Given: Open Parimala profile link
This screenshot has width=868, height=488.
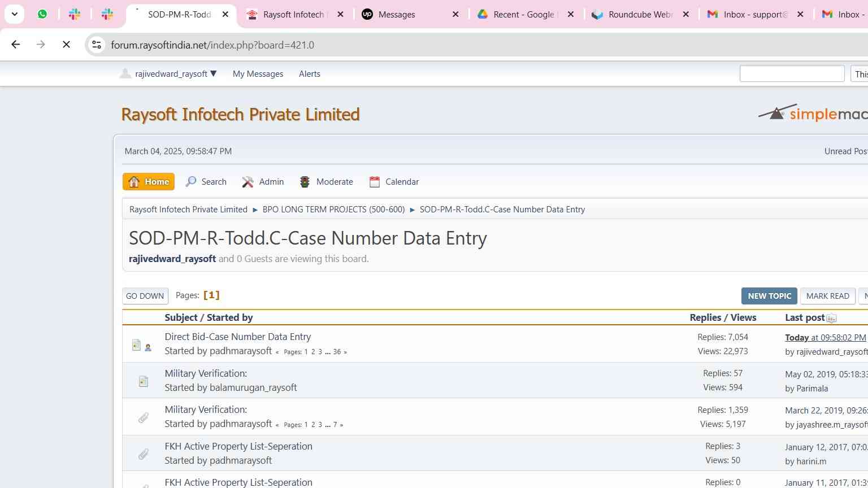Looking at the screenshot, I should coord(812,389).
